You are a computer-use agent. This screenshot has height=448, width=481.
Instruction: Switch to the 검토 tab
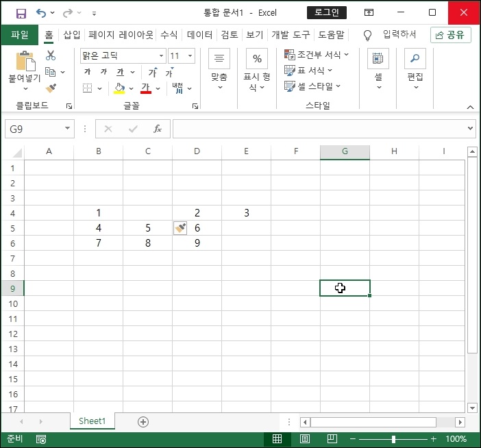[230, 35]
